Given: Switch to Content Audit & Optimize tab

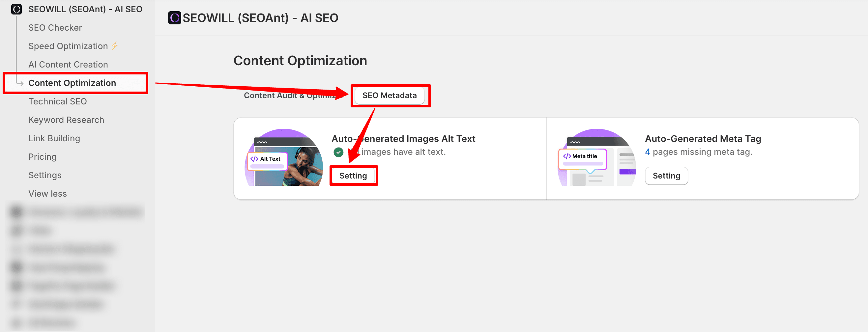Looking at the screenshot, I should [290, 96].
